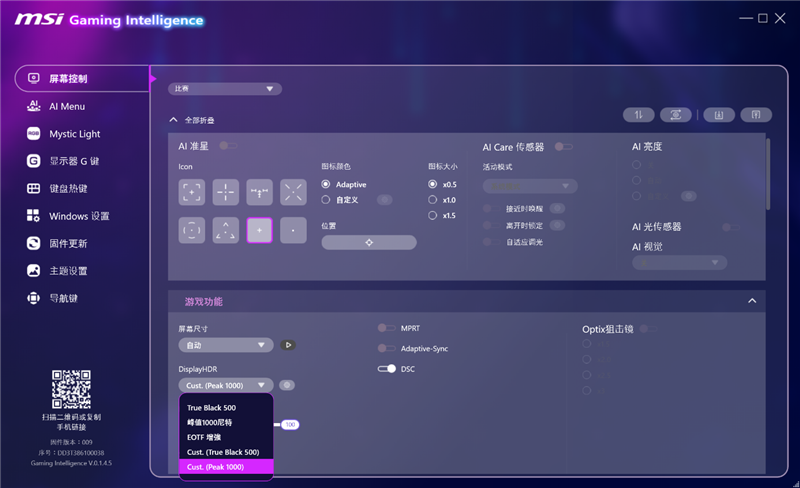
Task: Select the four-corner bracket crosshair icon
Action: click(x=192, y=192)
